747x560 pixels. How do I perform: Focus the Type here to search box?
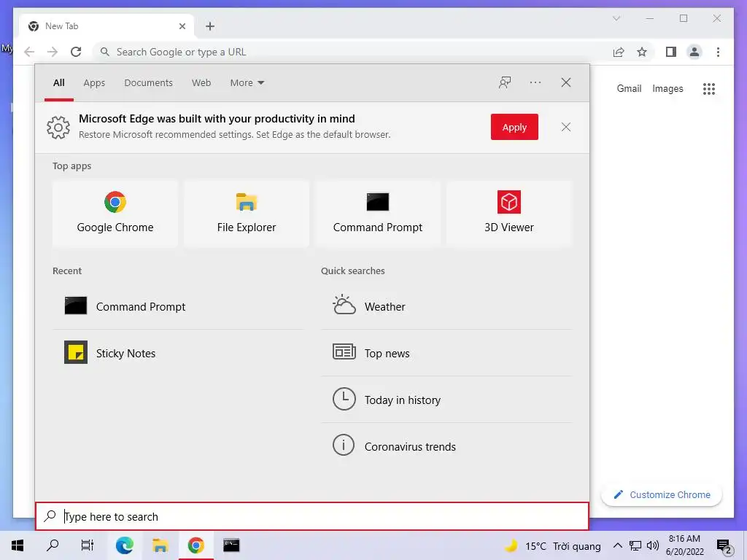point(312,516)
